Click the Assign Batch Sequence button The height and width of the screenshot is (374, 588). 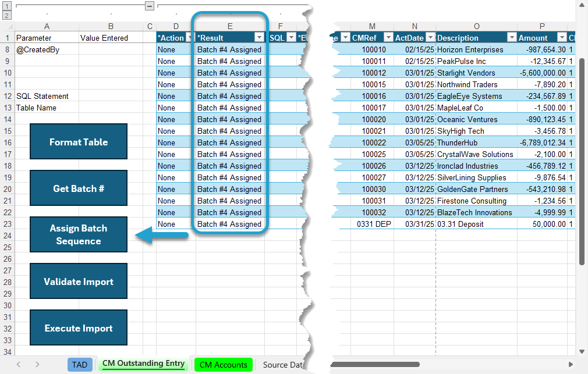(x=79, y=234)
